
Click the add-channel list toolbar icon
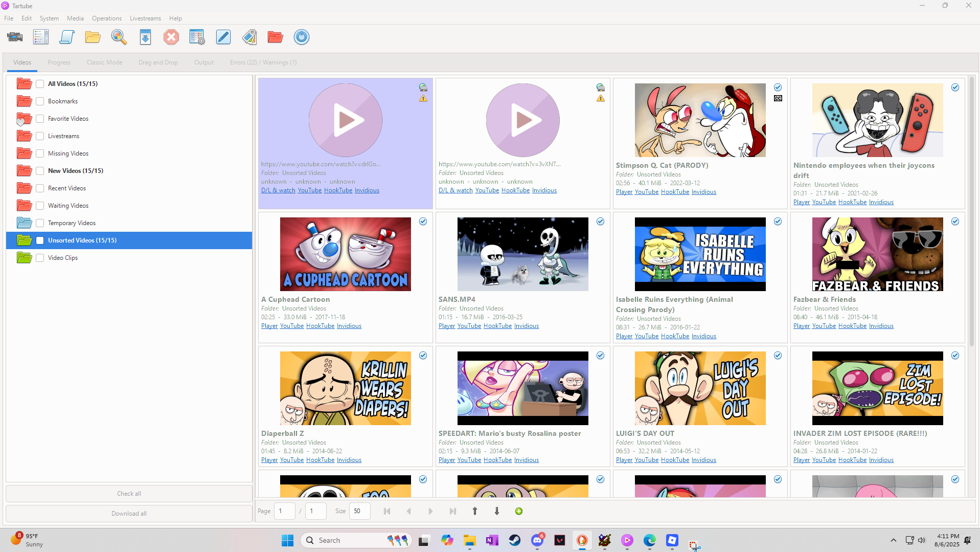click(x=41, y=37)
